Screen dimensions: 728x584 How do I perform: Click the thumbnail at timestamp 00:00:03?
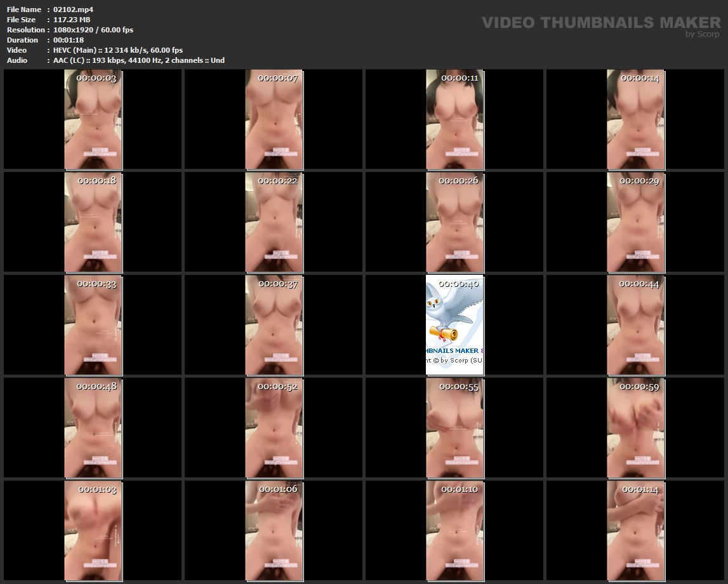(x=93, y=119)
